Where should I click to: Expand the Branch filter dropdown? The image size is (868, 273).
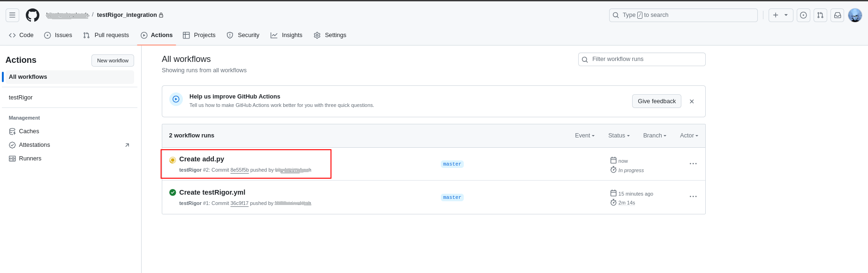tap(655, 136)
